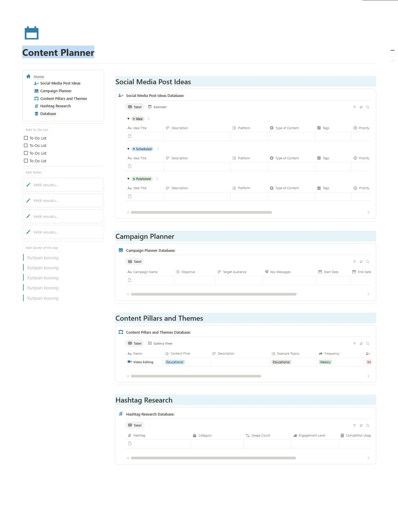Select Tabel view in Campaign Planner
Viewport: 398px width, 532px height.
click(x=135, y=262)
